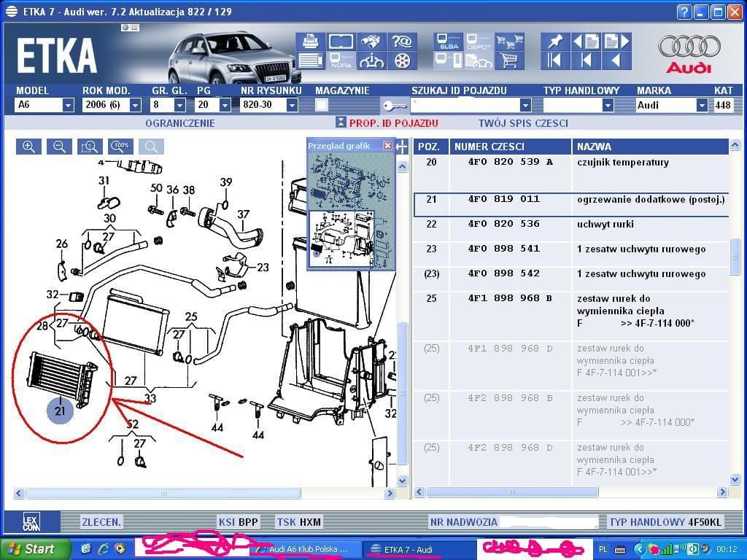This screenshot has width=747, height=560.
Task: Open the parts list form icon
Action: (x=310, y=61)
